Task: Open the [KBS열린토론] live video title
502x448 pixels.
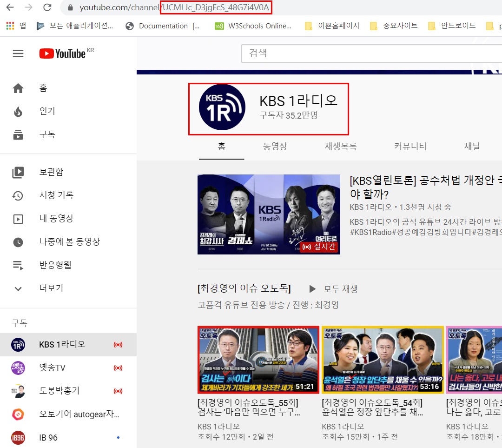Action: tap(426, 187)
